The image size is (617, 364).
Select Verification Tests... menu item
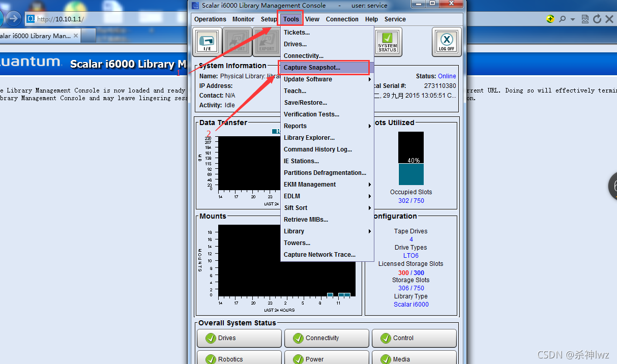pyautogui.click(x=327, y=114)
